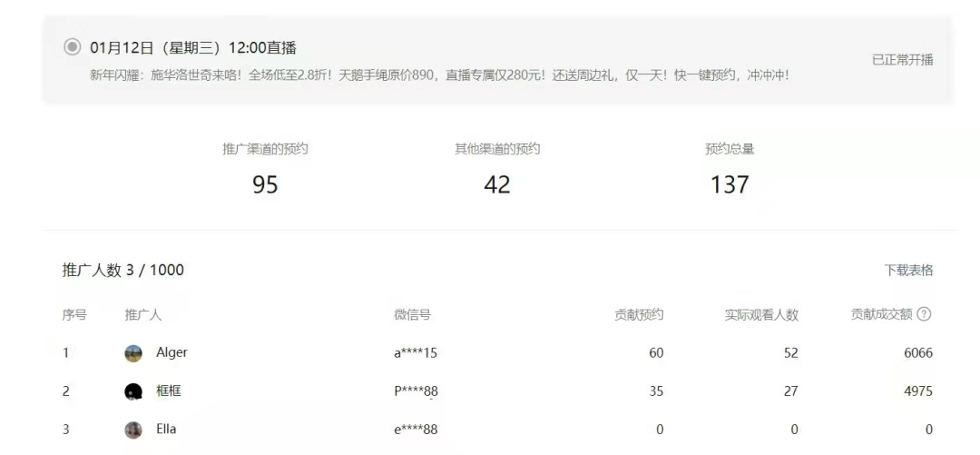980x455 pixels.
Task: Click the 下载表格 download link
Action: tap(908, 271)
